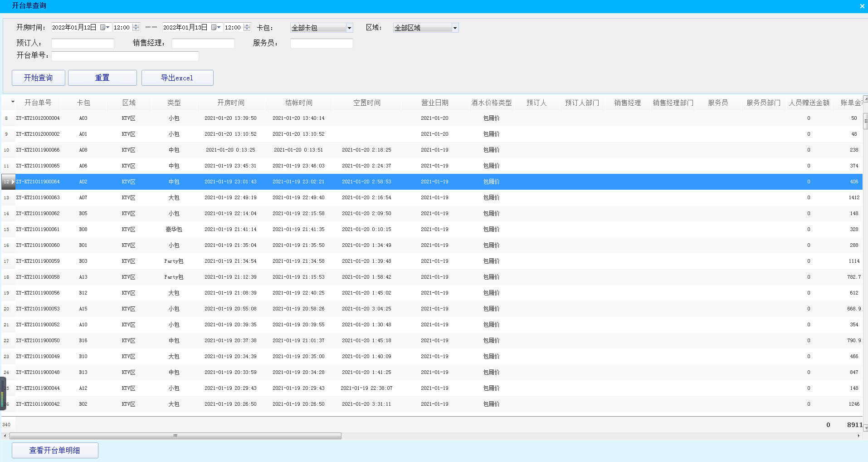The image size is (868, 462).
Task: Select row ZY-KT21011900048
Action: (432, 372)
